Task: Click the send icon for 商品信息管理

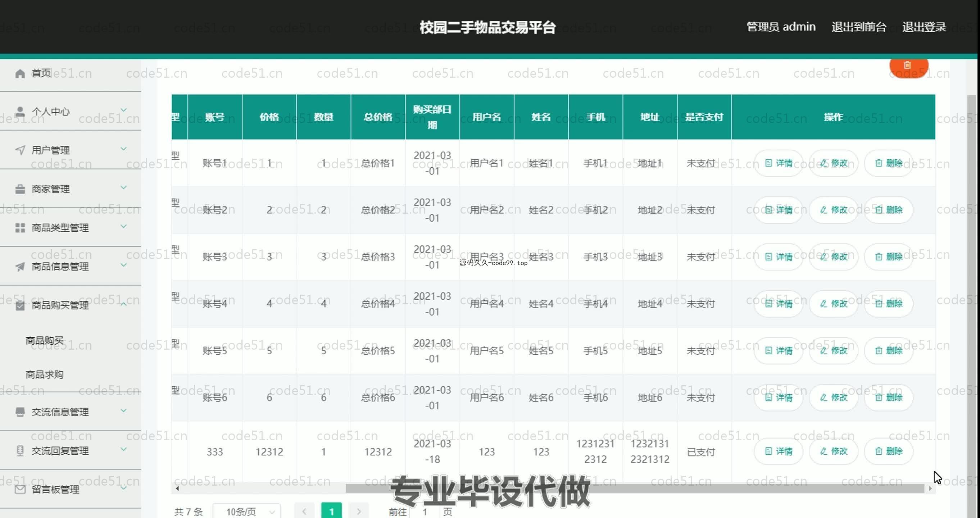Action: (x=20, y=266)
